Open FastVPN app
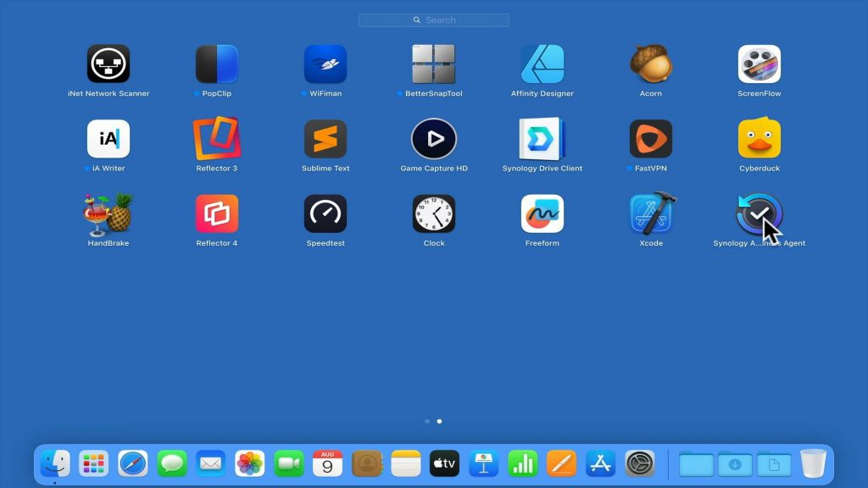Image resolution: width=868 pixels, height=488 pixels. click(651, 139)
